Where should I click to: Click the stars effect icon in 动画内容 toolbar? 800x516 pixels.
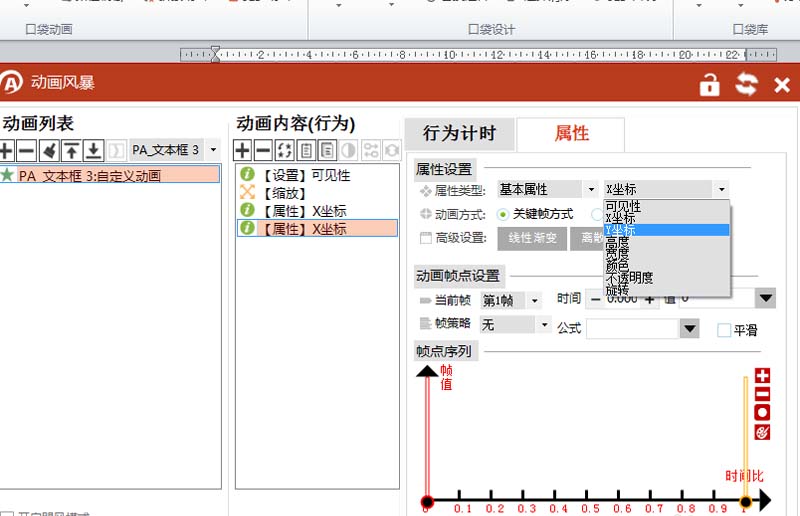click(x=285, y=151)
